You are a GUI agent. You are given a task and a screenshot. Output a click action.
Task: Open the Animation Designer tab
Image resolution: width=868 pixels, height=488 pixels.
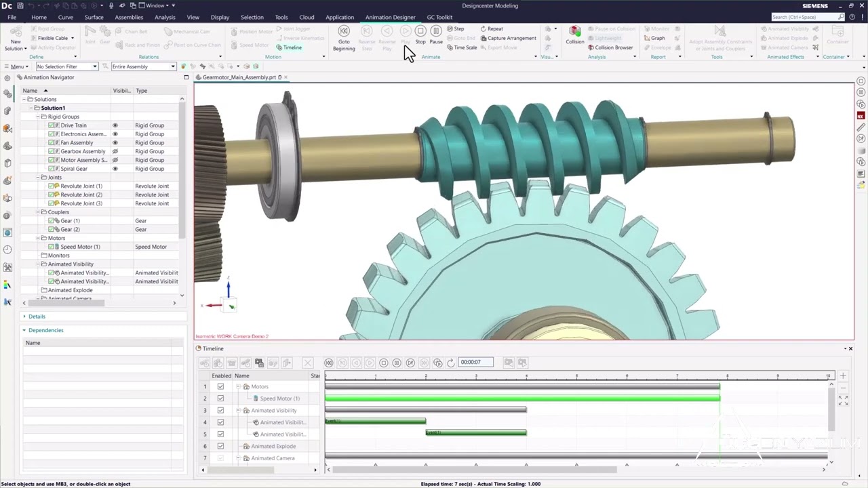(x=390, y=17)
